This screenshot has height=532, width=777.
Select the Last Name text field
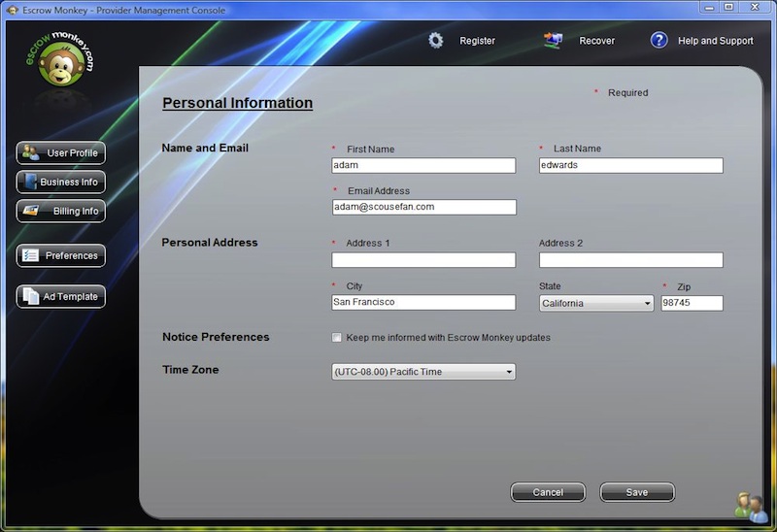pyautogui.click(x=630, y=166)
